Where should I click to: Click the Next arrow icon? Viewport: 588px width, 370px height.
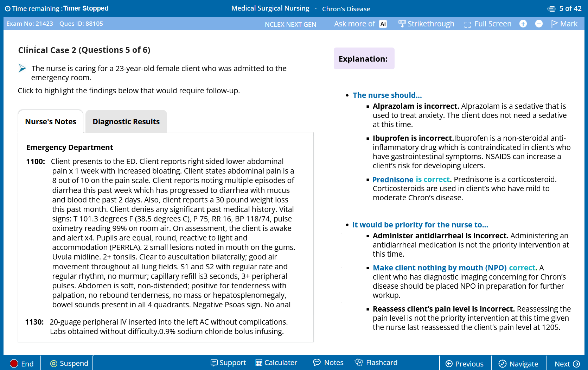[x=576, y=364]
